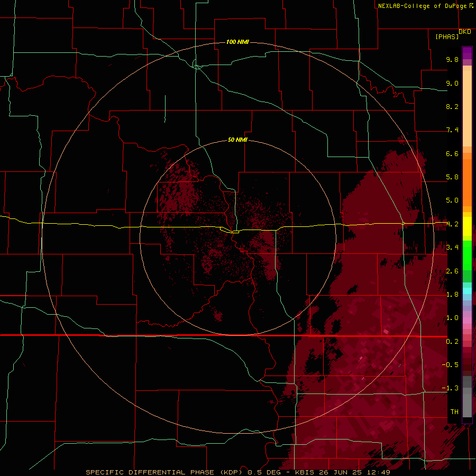Pick the yellow segment of the color bar
The image size is (476, 476).
[x=467, y=226]
